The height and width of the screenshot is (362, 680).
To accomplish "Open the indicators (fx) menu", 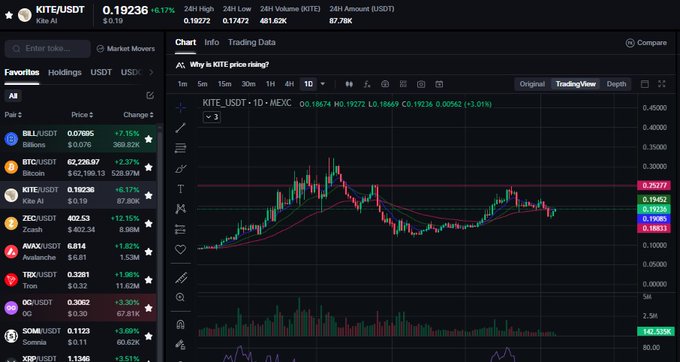I will point(367,84).
